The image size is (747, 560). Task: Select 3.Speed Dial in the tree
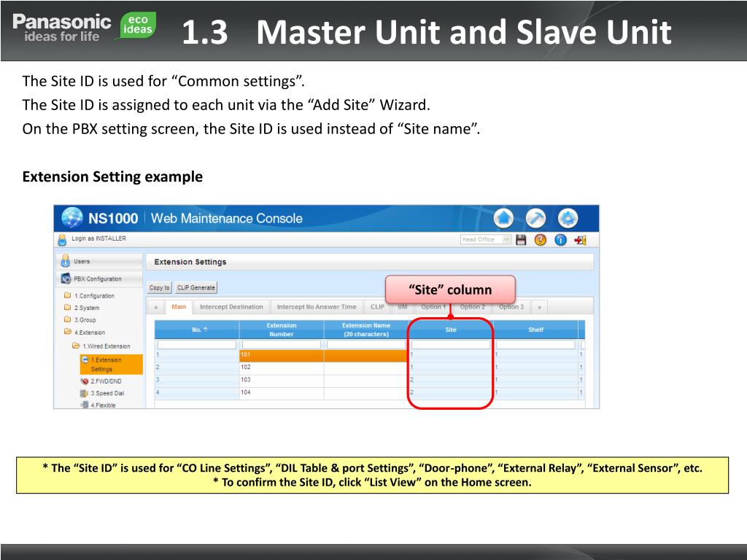pyautogui.click(x=107, y=393)
